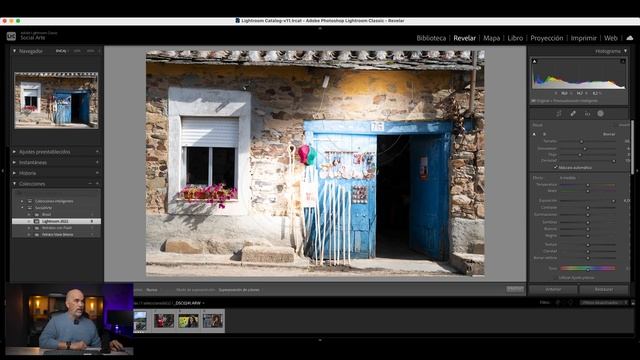Open the filename dropdown _DSC0241.ARW

point(189,303)
